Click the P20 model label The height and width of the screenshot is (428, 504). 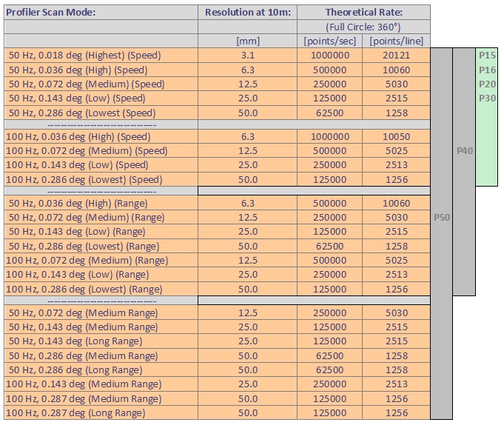(x=487, y=84)
